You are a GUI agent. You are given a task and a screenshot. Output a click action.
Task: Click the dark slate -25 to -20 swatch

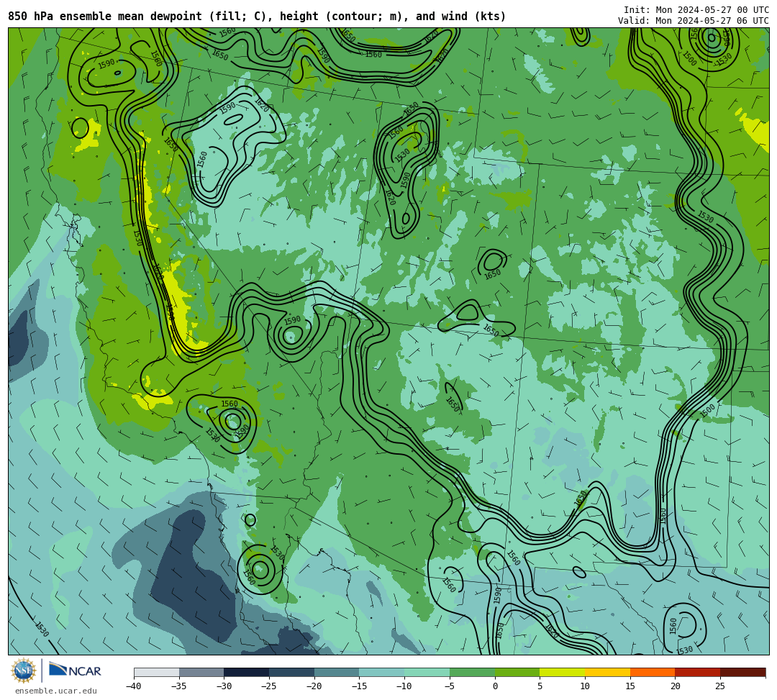tap(292, 672)
